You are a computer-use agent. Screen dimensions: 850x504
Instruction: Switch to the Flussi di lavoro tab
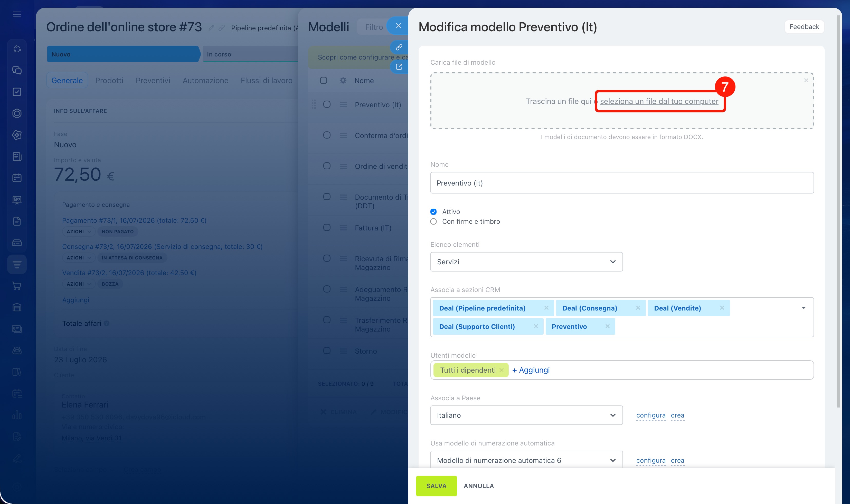click(x=267, y=81)
